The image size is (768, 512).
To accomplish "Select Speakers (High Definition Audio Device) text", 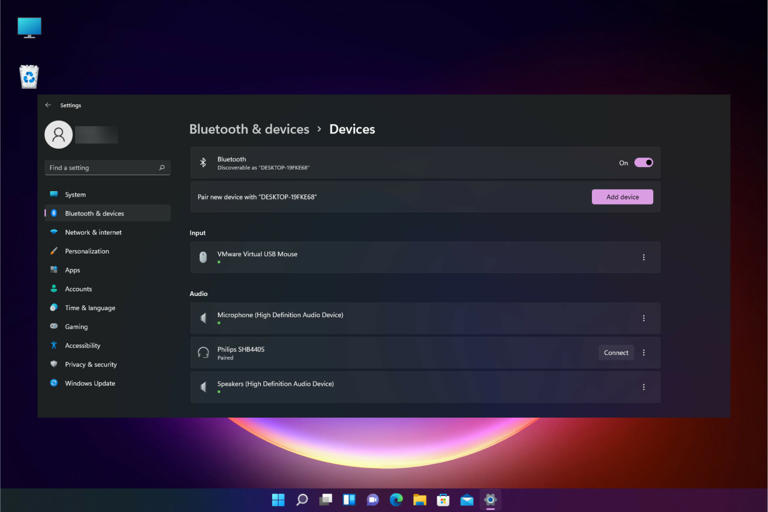I will click(x=275, y=384).
